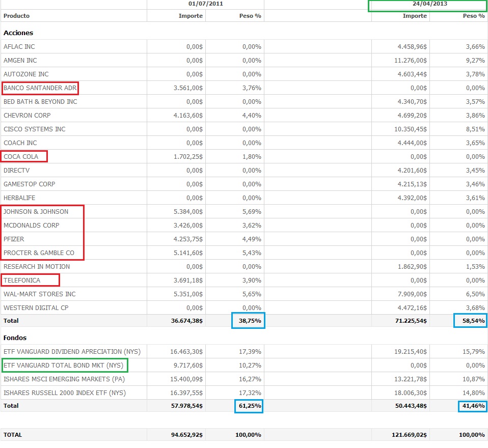The height and width of the screenshot is (448, 488).
Task: Select the 18.006,30$ Russell 2000 2013 amount
Action: (411, 393)
